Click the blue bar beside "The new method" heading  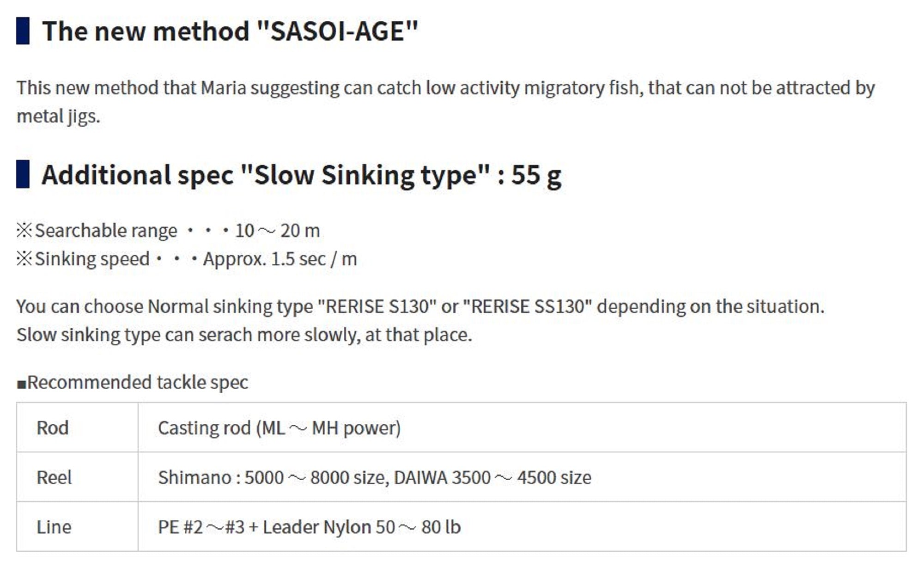23,31
